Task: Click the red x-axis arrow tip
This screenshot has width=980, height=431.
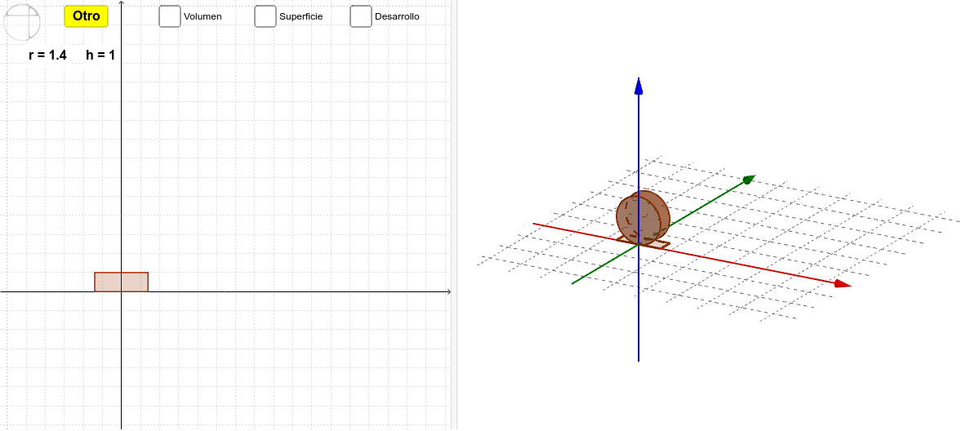Action: pos(843,284)
